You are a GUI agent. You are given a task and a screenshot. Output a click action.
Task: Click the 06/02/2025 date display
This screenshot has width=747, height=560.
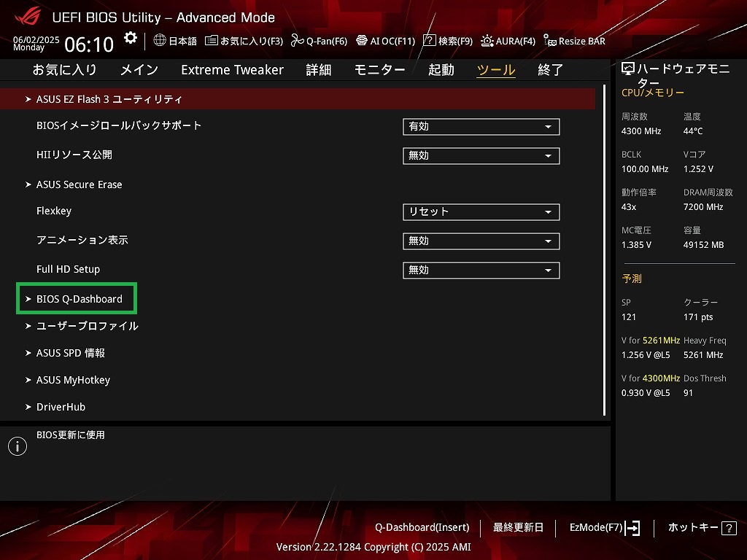pos(36,39)
